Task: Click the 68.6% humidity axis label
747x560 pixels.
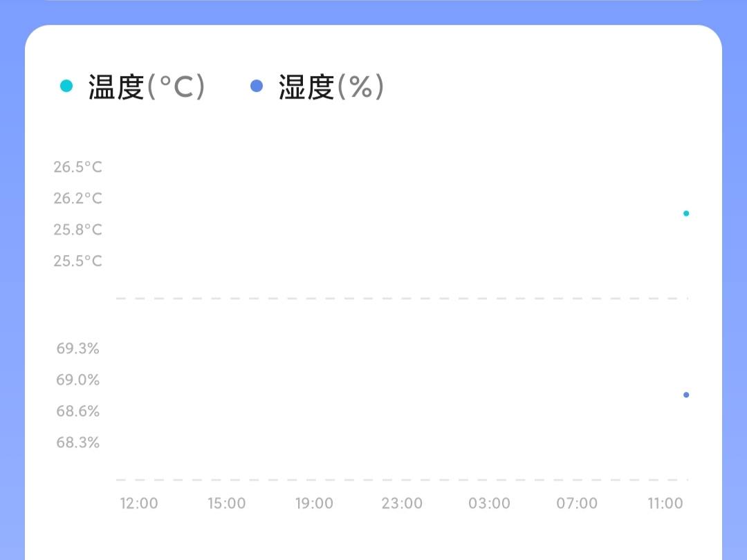Action: (78, 411)
